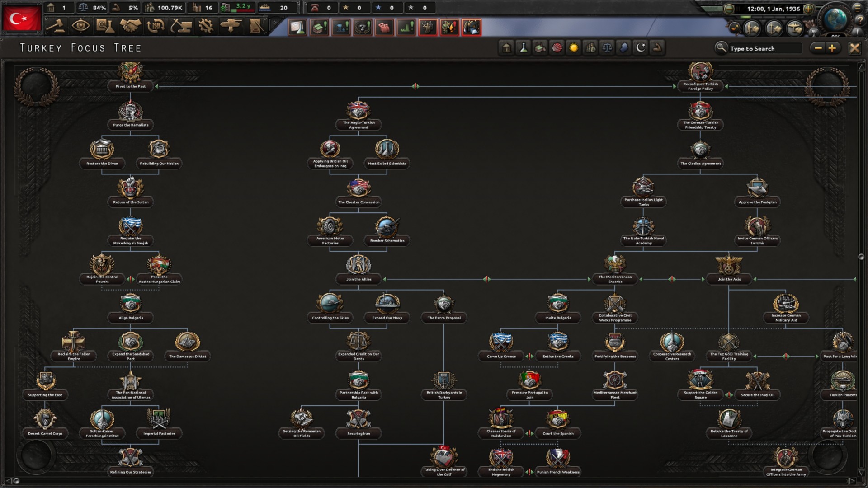Click the Turkish flag icon
The height and width of the screenshot is (488, 868).
click(x=22, y=19)
